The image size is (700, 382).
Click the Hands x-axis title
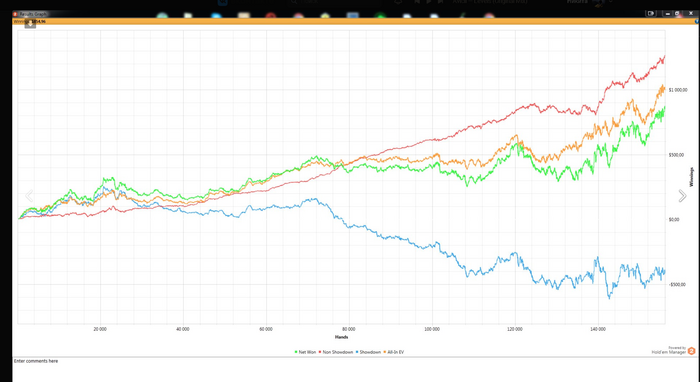342,337
